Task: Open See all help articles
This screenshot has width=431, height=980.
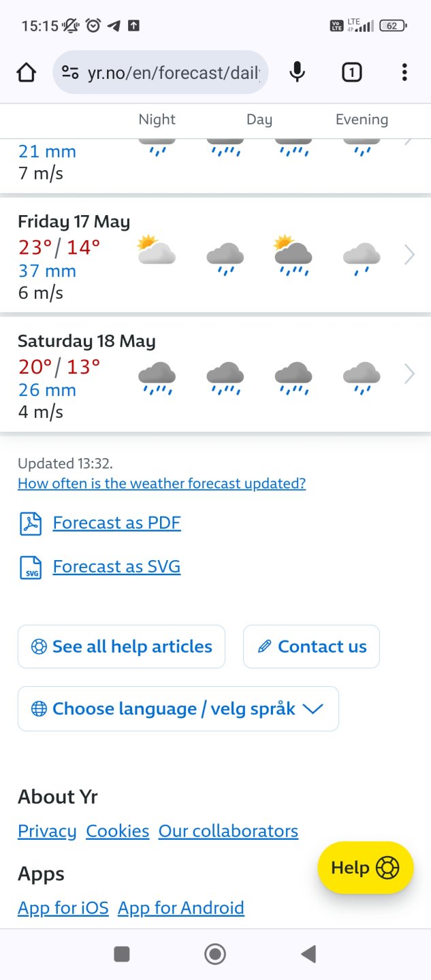Action: click(x=121, y=647)
